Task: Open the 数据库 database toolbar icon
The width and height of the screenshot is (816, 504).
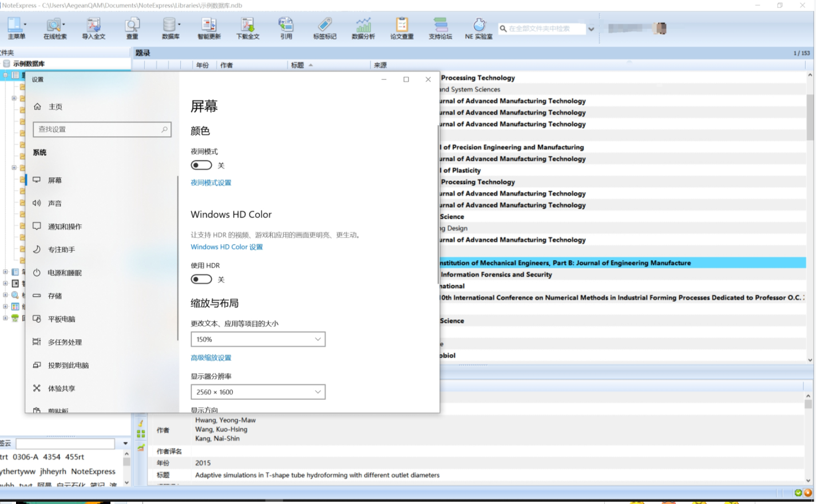Action: [x=169, y=25]
